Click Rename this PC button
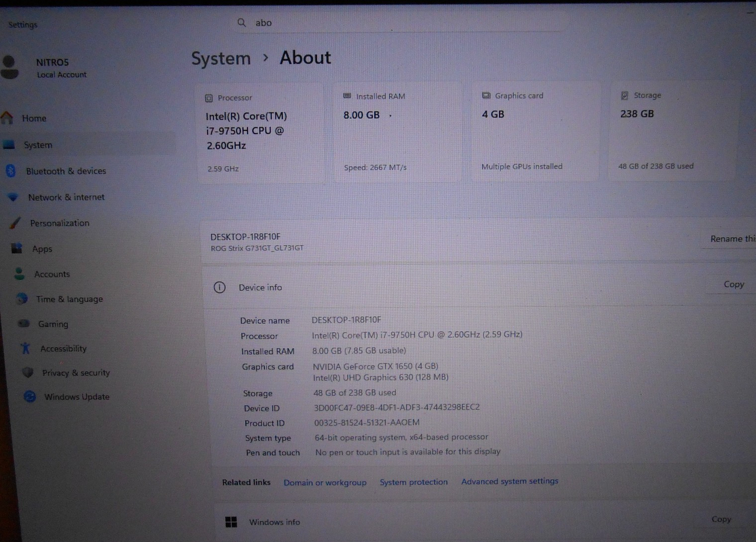Image resolution: width=756 pixels, height=542 pixels. coord(731,239)
